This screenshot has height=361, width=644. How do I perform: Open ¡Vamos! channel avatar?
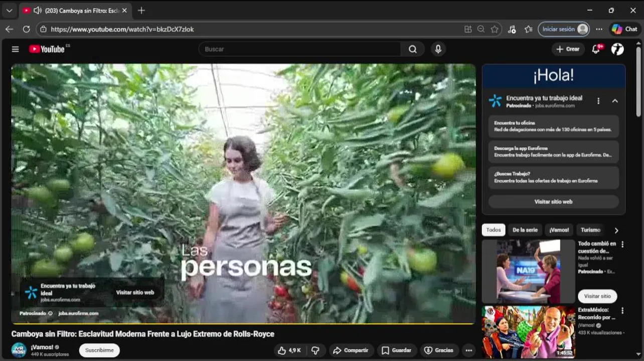click(19, 350)
